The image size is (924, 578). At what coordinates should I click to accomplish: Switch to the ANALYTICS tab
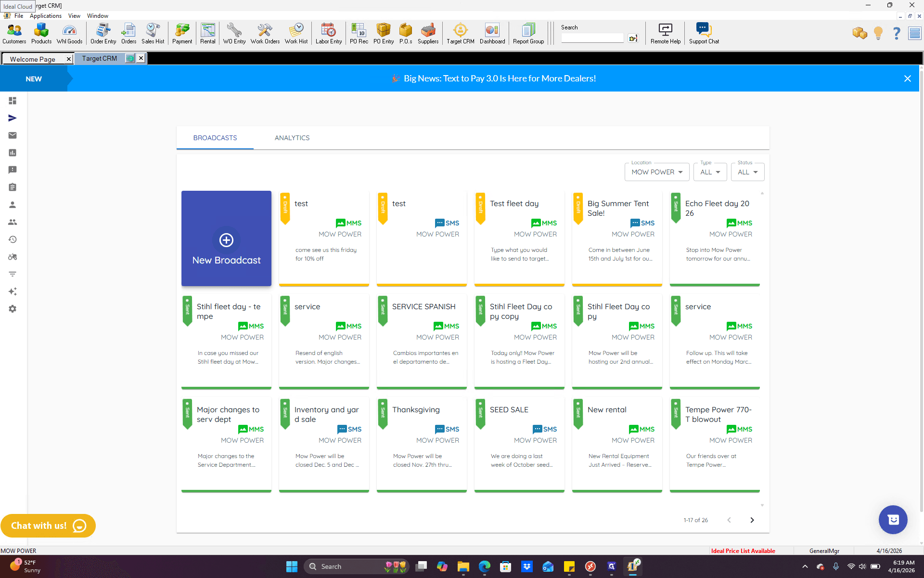(x=292, y=138)
